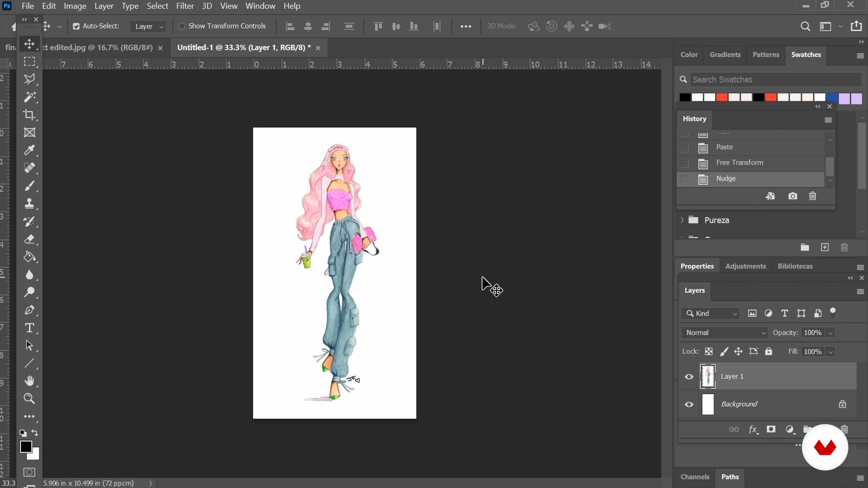The image size is (868, 488).
Task: Select the Crop tool
Action: [29, 115]
